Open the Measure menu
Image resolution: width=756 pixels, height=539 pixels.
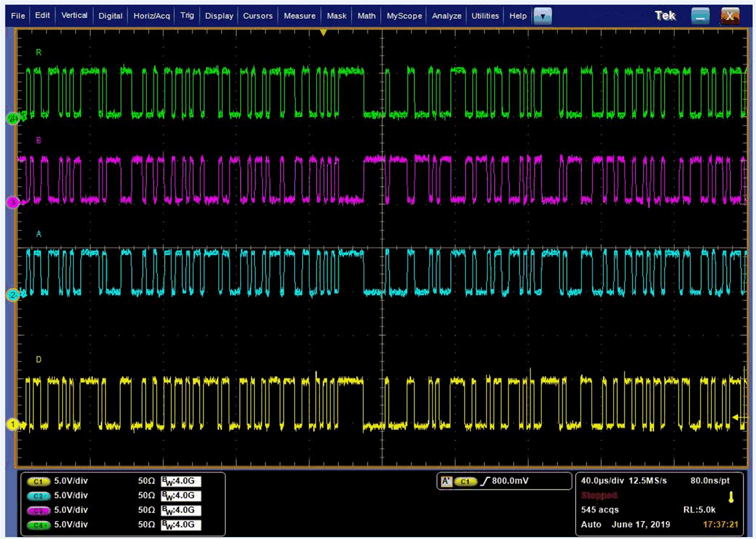[299, 15]
